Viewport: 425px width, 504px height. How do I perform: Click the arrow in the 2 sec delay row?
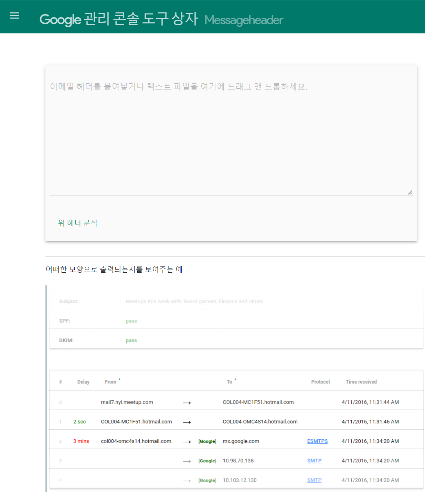[x=187, y=422]
